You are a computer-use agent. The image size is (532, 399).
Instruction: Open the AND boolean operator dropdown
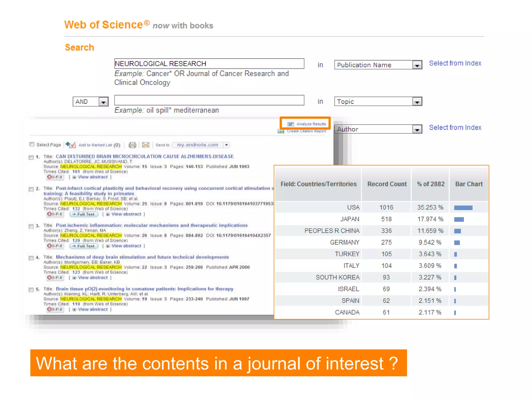coord(103,102)
